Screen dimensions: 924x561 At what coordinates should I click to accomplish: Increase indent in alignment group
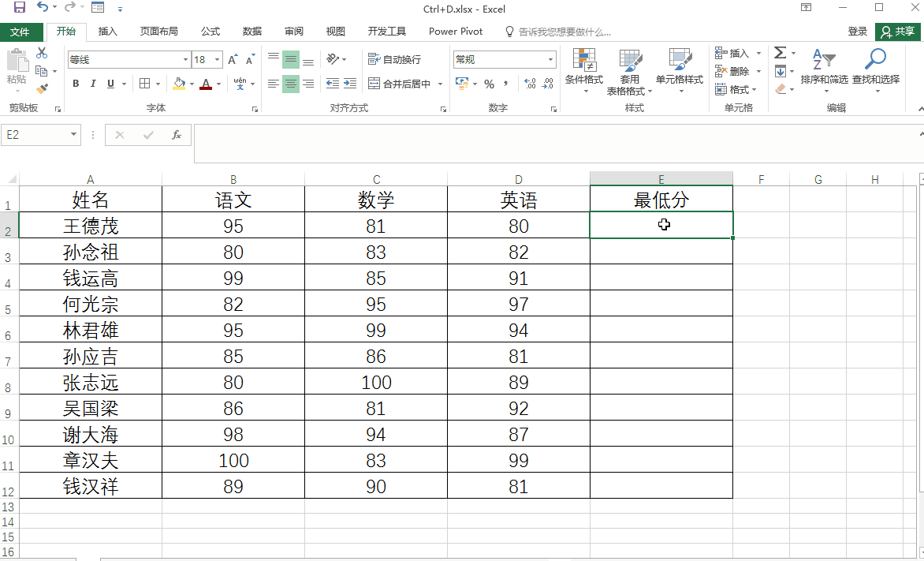(350, 84)
